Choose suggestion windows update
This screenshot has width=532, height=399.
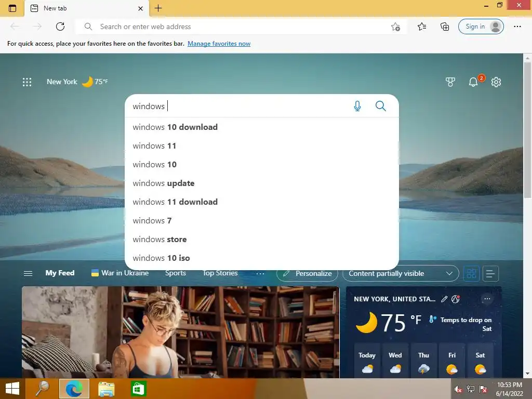262,183
